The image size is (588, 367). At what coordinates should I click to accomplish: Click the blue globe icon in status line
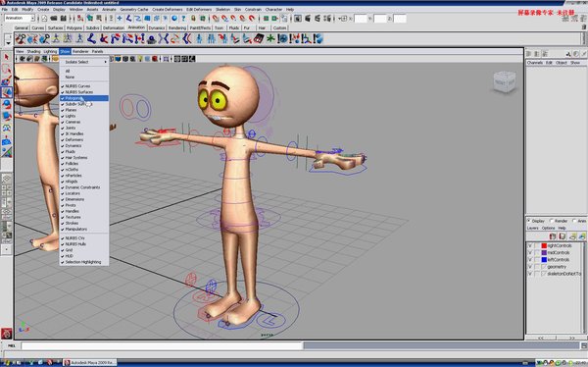click(x=174, y=18)
